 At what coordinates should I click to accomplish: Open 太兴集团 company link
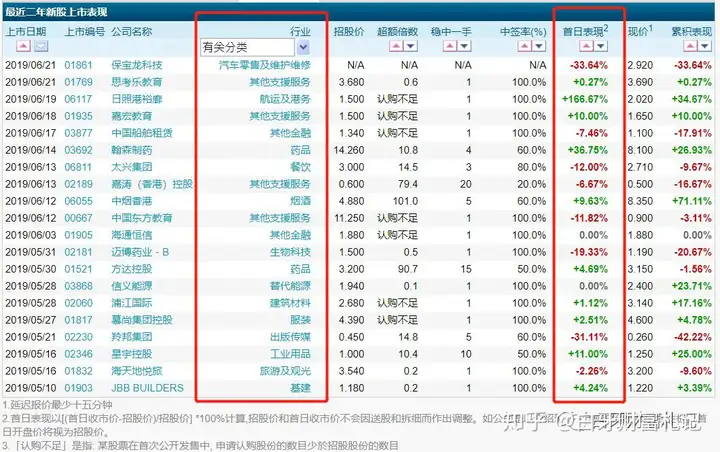click(x=131, y=167)
